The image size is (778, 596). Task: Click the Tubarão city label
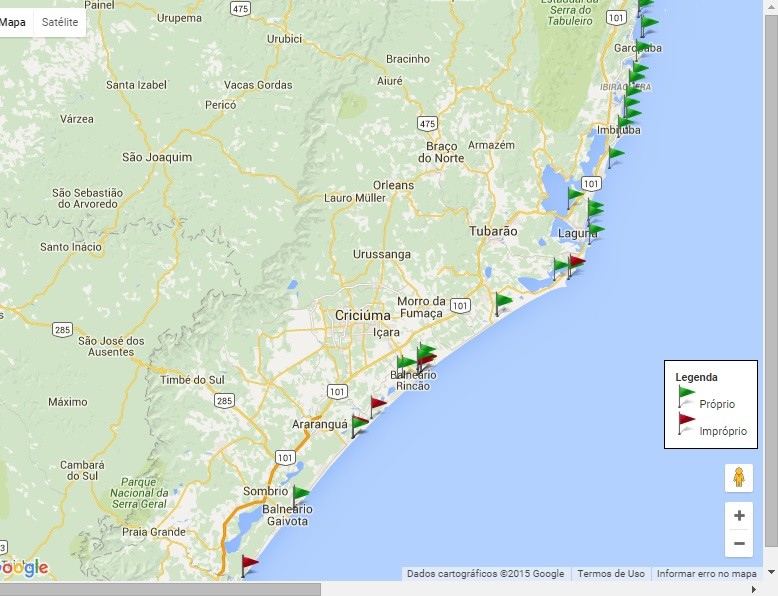493,231
